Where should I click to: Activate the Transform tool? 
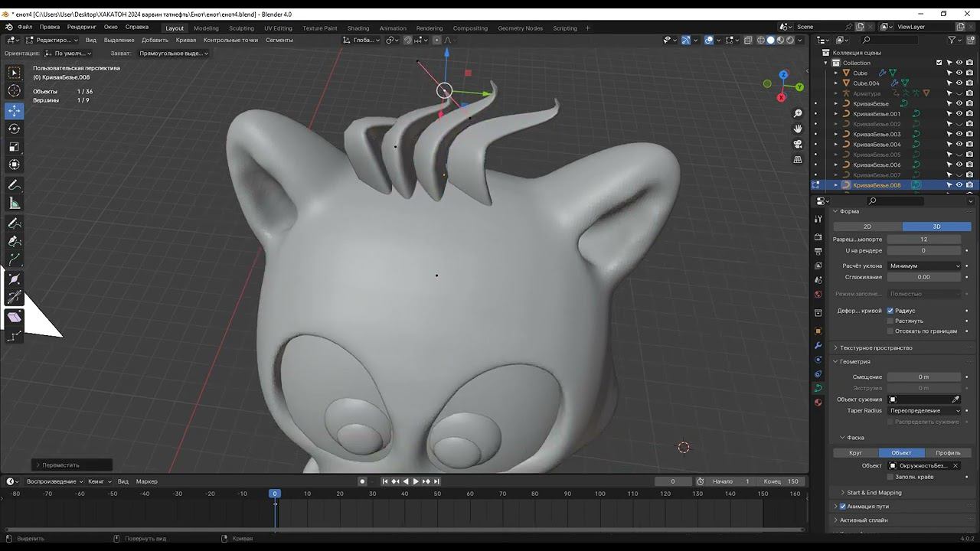click(14, 165)
